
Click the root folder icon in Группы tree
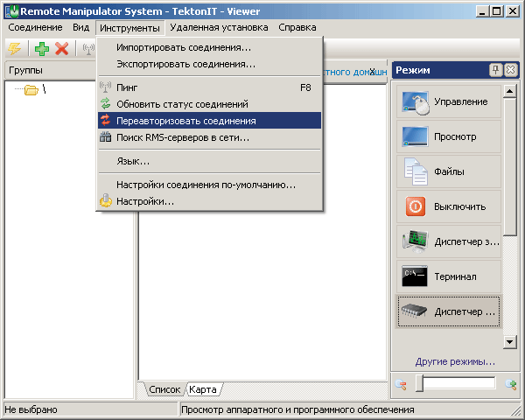pyautogui.click(x=31, y=90)
